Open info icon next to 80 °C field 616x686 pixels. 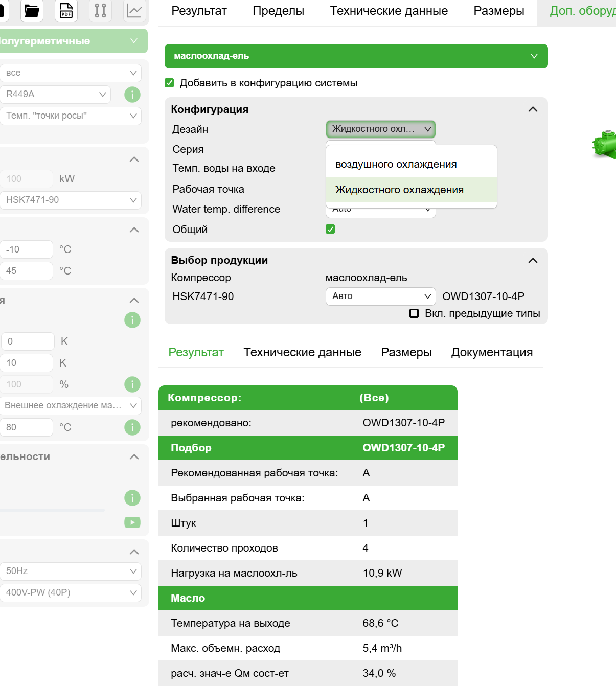pyautogui.click(x=132, y=427)
